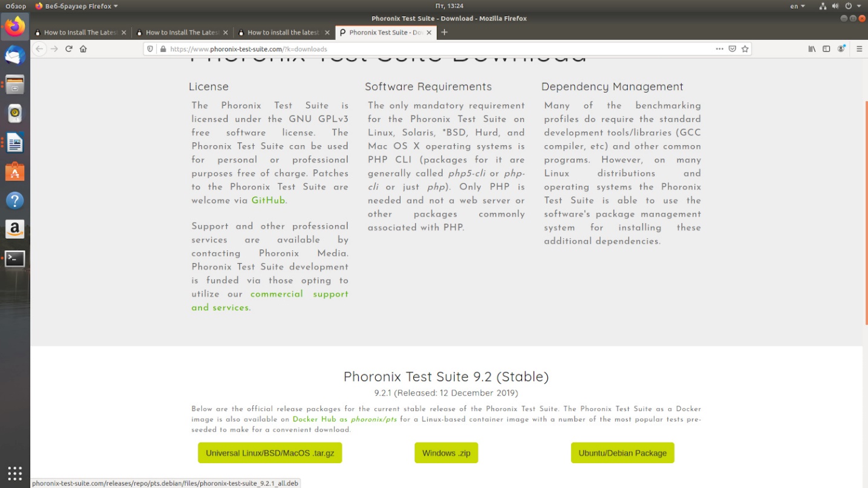Download Universal Linux/BSD/MacOS .tar.gz
Screen dimensions: 868x488
[x=270, y=453]
